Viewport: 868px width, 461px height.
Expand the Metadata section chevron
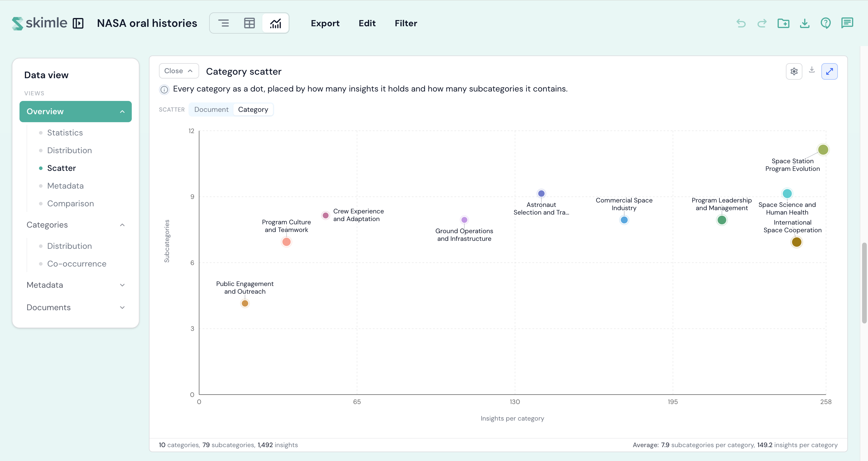tap(122, 285)
